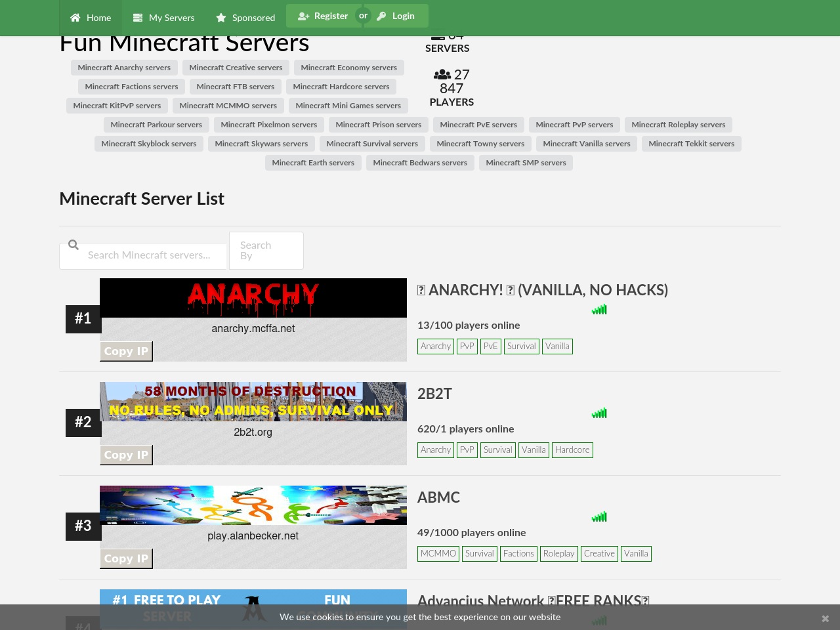Click the Home house icon
Viewport: 840px width, 630px height.
75,18
